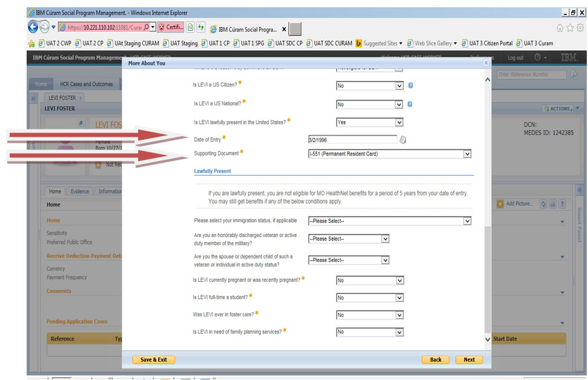The width and height of the screenshot is (588, 380).
Task: Click the Certificate error indicator
Action: coord(171,27)
